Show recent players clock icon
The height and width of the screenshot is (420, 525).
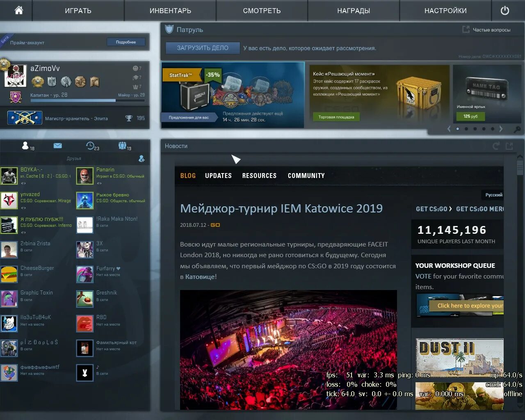click(90, 145)
